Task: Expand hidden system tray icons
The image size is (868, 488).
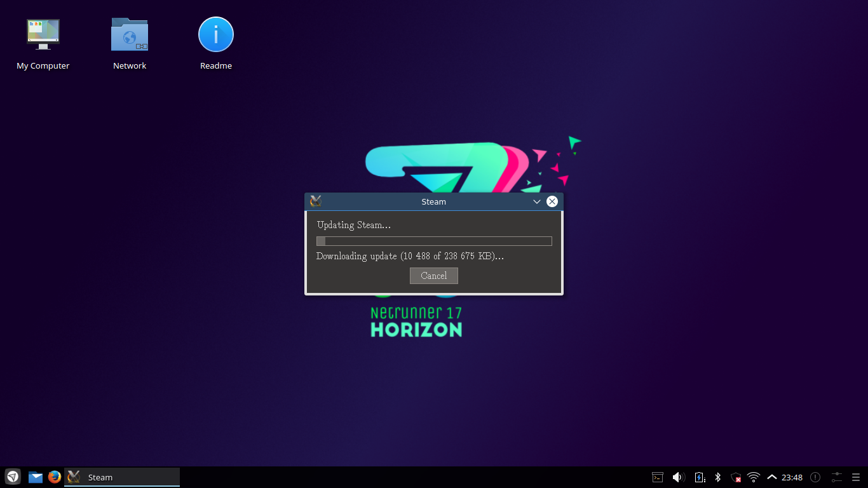Action: click(x=772, y=477)
